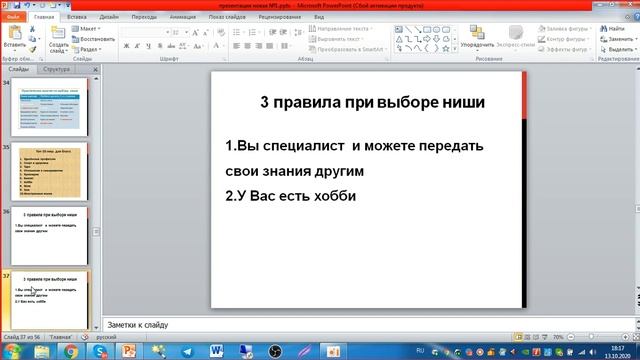Click the Decrease Font Size icon
640x360 pixels.
click(x=206, y=32)
